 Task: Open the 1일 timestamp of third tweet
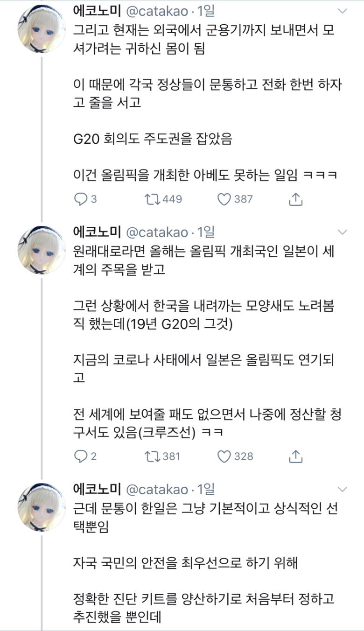[x=206, y=489]
